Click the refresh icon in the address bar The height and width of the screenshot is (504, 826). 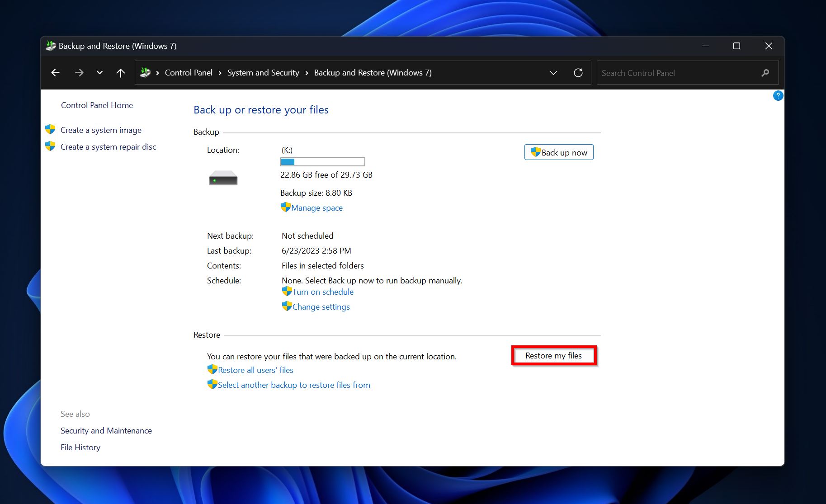(579, 72)
